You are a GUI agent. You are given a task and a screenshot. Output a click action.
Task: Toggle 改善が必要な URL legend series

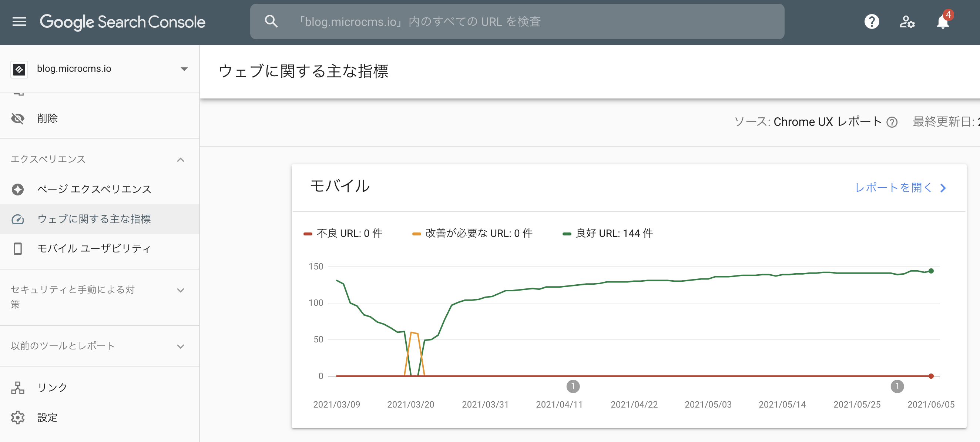(x=473, y=233)
